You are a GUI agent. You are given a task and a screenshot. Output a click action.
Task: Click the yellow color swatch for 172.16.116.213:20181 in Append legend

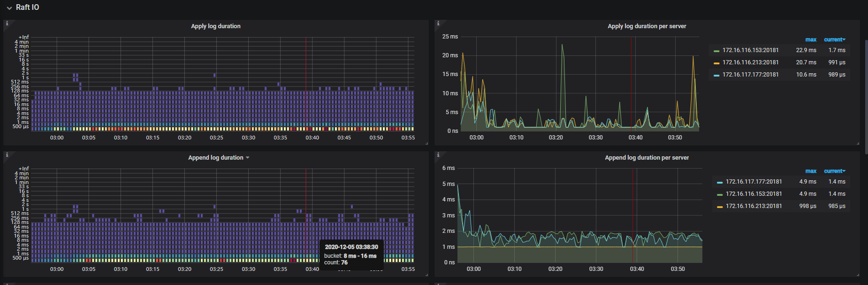720,207
